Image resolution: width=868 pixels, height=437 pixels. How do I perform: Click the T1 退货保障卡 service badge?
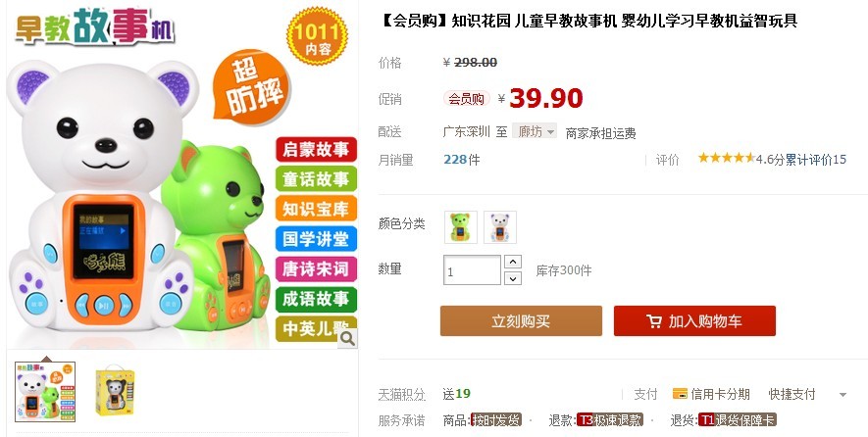tap(737, 419)
